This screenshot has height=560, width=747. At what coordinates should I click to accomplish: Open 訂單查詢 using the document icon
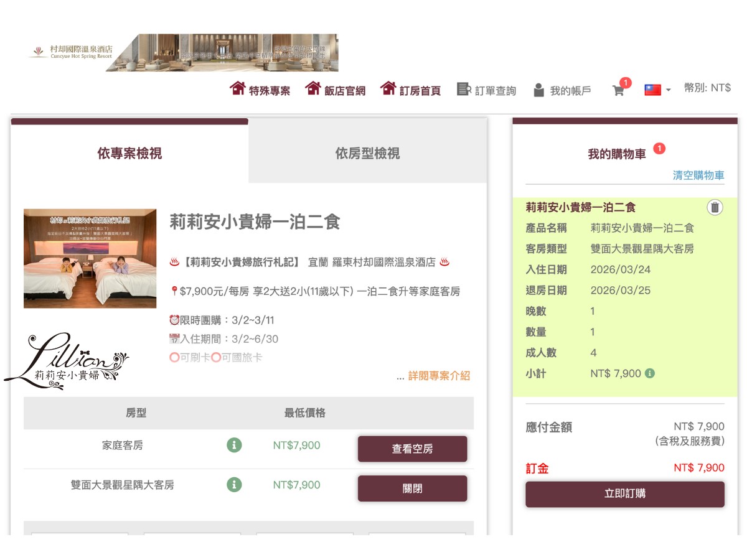pyautogui.click(x=463, y=89)
